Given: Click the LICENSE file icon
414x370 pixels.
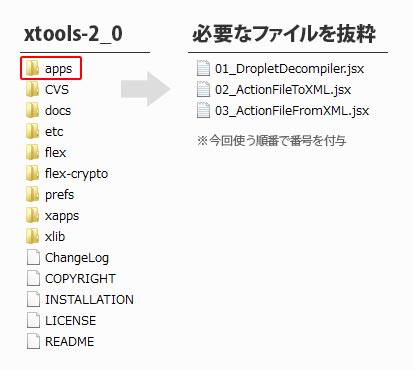Looking at the screenshot, I should [33, 320].
